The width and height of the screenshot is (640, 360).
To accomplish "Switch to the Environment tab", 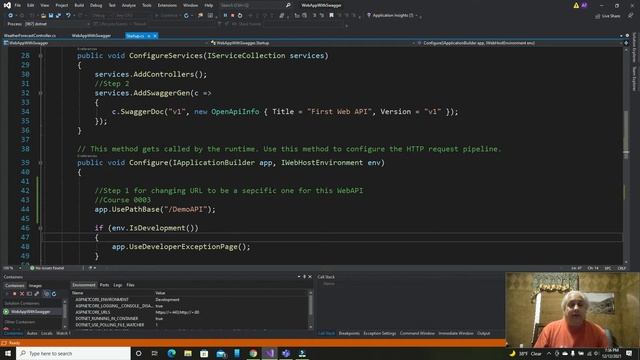I will tap(84, 285).
